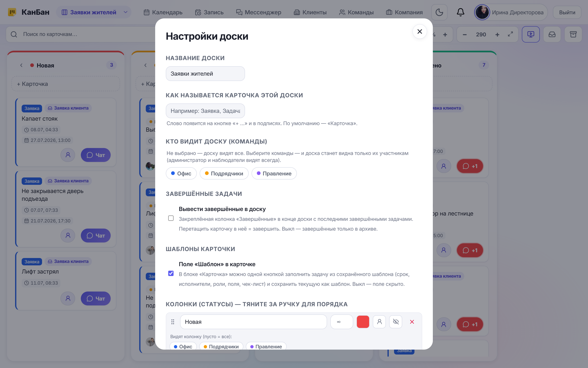Click the assignee icon in Новая column row
The width and height of the screenshot is (588, 368).
pos(379,322)
